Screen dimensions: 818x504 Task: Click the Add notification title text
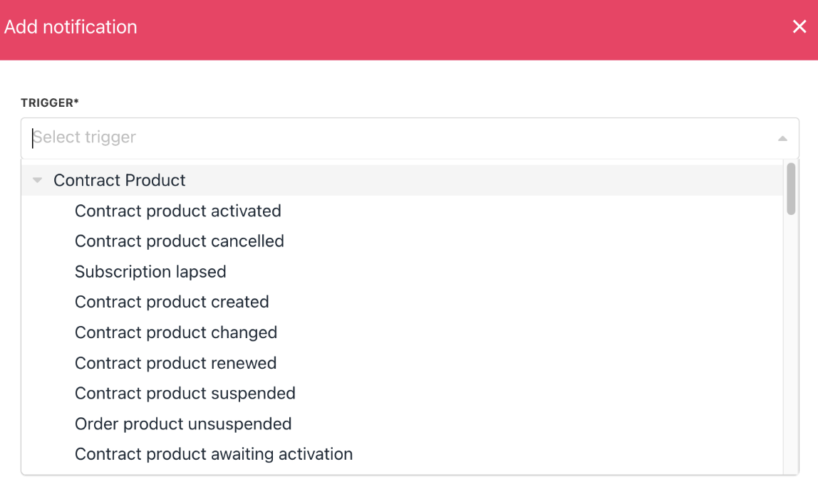point(71,27)
